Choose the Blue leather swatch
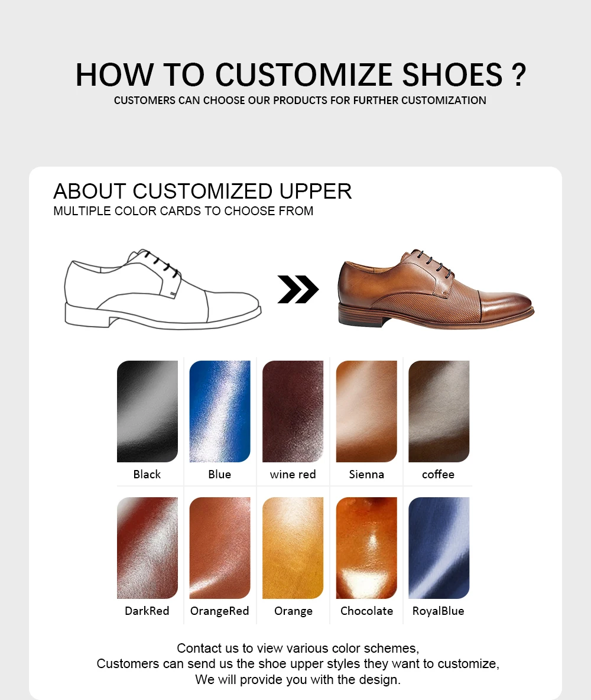Image resolution: width=591 pixels, height=700 pixels. [x=220, y=411]
